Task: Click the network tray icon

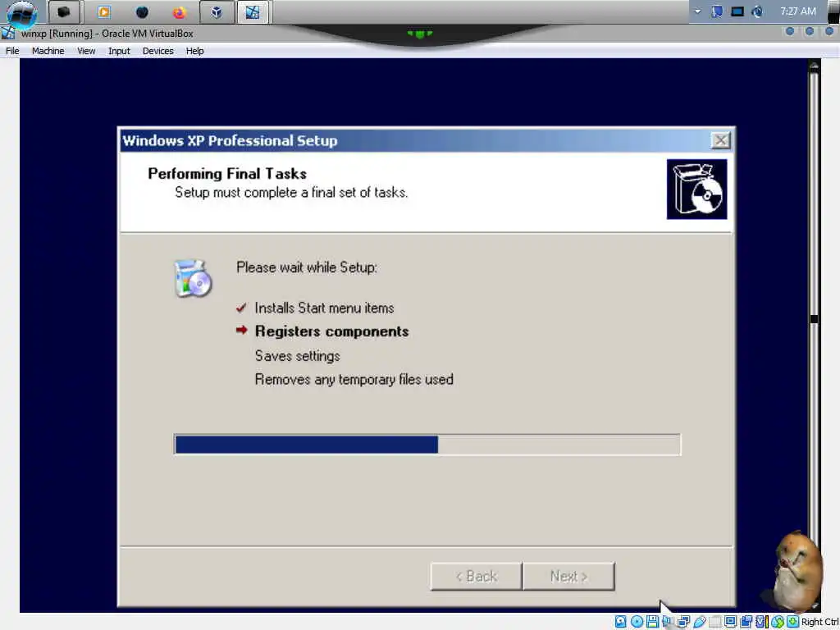Action: (x=717, y=11)
